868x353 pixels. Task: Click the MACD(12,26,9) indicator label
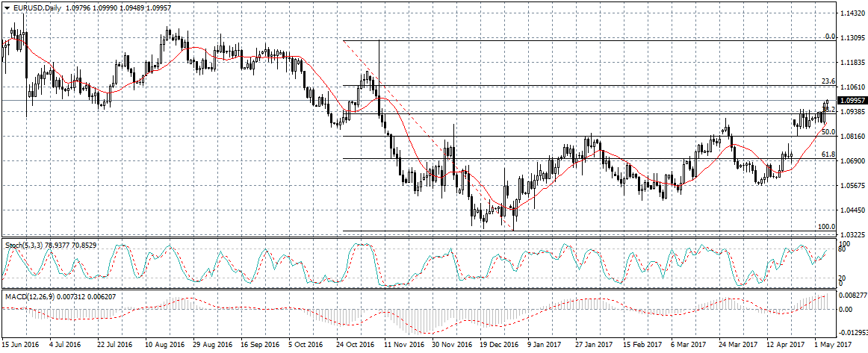point(29,296)
